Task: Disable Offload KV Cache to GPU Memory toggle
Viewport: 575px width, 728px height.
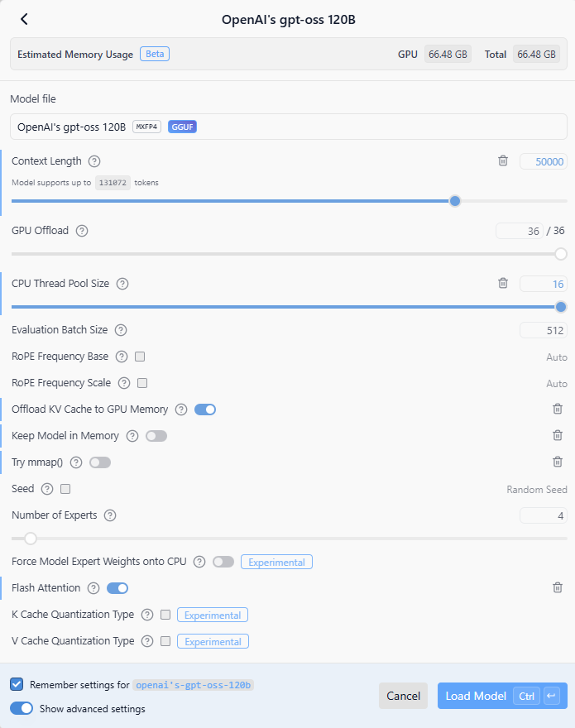Action: [205, 409]
